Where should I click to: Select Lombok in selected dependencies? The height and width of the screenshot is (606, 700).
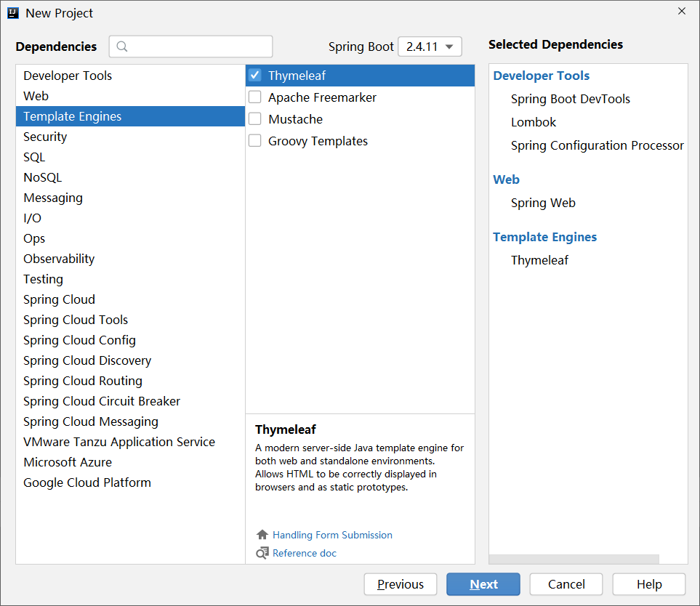click(534, 122)
